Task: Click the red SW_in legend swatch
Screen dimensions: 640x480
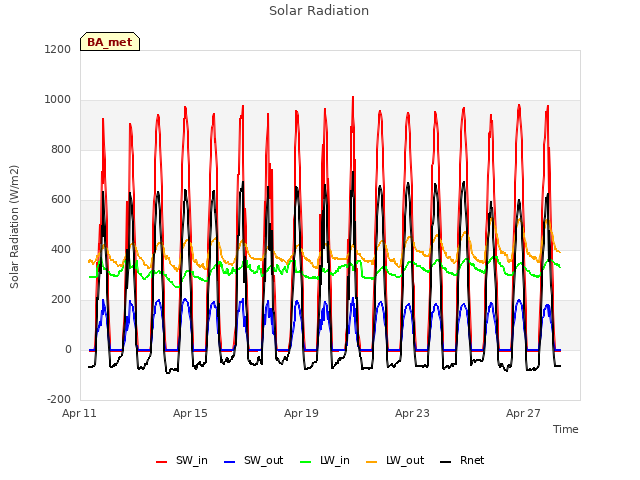Action: pyautogui.click(x=162, y=462)
